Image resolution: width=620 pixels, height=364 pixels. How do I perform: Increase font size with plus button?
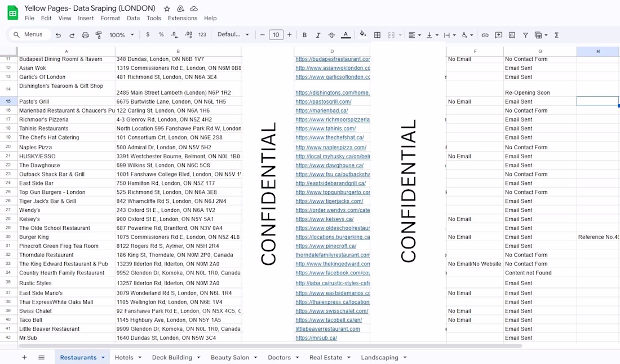point(290,35)
